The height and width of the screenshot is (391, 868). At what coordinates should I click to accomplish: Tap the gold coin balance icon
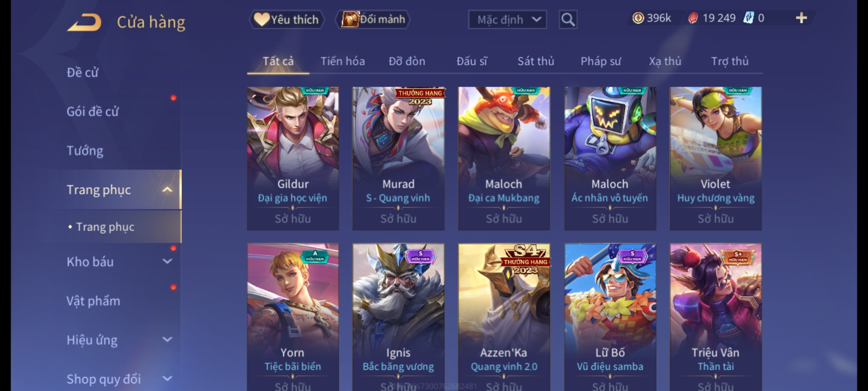(x=638, y=18)
